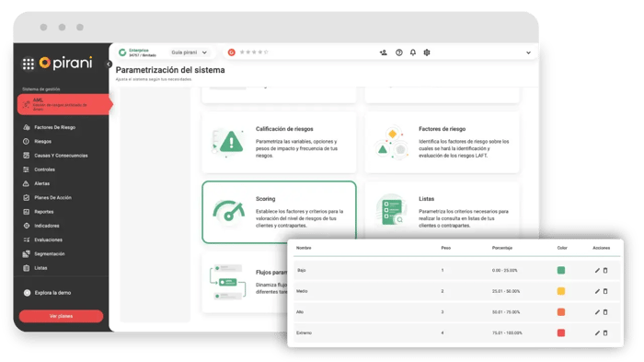Open the Guía pirani dropdown
Image resolution: width=644 pixels, height=362 pixels.
point(189,53)
